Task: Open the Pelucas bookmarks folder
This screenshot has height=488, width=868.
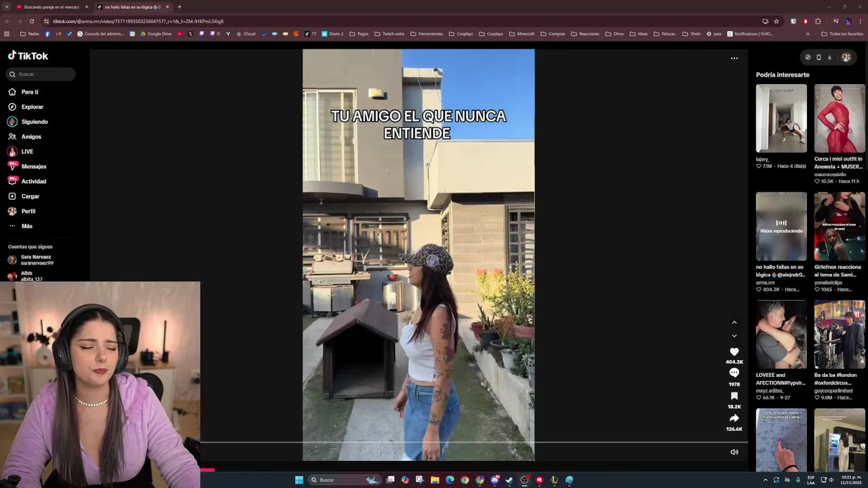Action: point(665,34)
